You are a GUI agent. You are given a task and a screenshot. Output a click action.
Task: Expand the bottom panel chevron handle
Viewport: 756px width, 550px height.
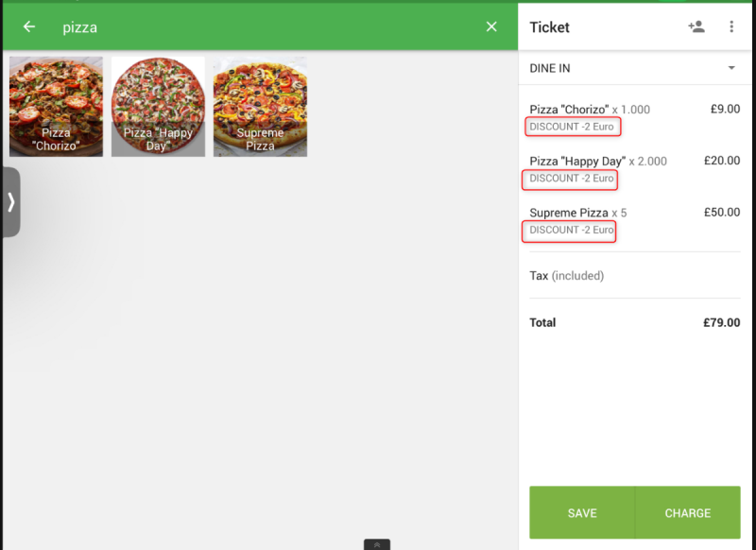377,545
